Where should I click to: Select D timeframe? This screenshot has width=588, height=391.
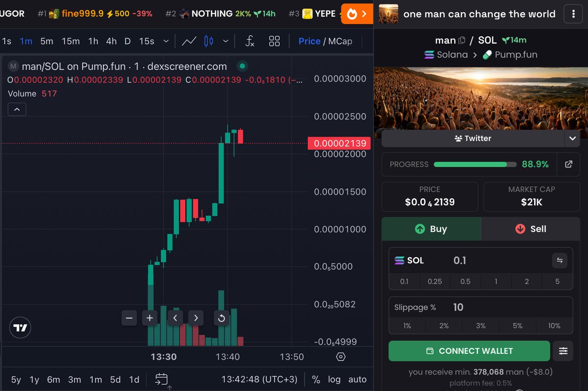pyautogui.click(x=127, y=41)
